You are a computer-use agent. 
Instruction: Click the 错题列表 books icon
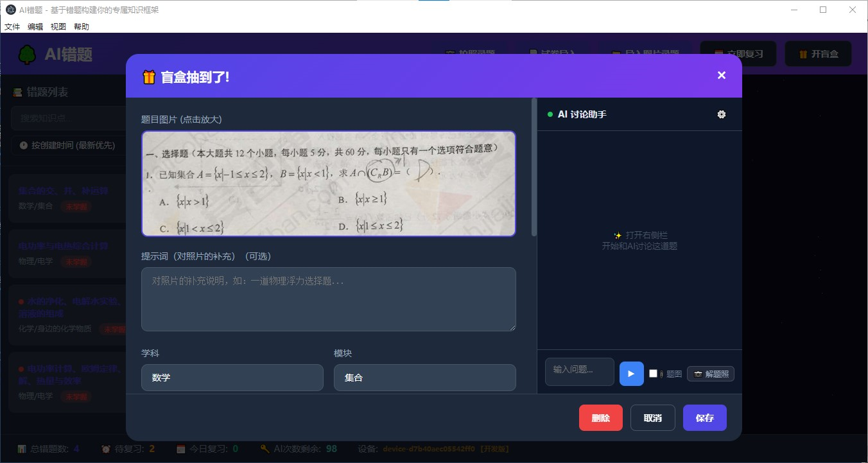click(x=17, y=92)
